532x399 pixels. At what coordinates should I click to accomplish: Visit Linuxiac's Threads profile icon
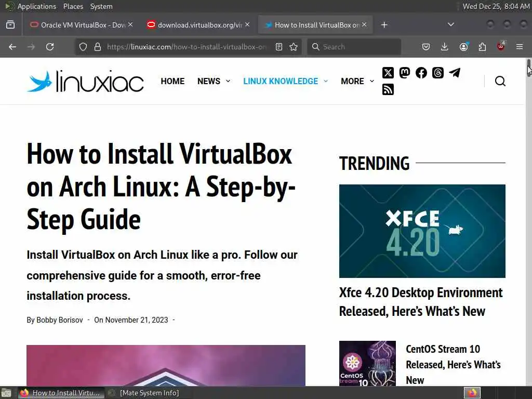pos(437,73)
